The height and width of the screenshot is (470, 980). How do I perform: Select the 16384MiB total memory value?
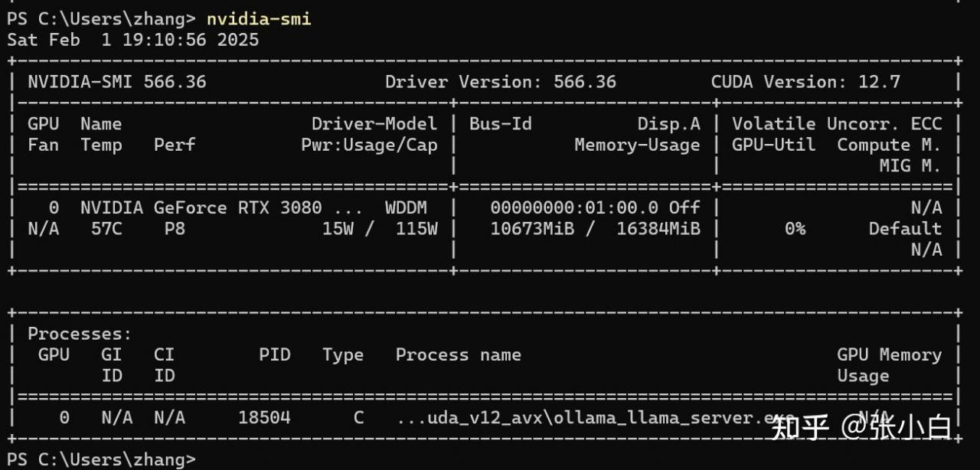[658, 229]
